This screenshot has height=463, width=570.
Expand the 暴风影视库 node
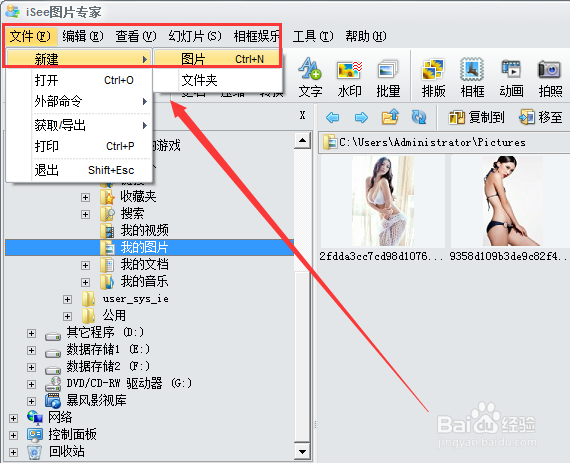(32, 401)
